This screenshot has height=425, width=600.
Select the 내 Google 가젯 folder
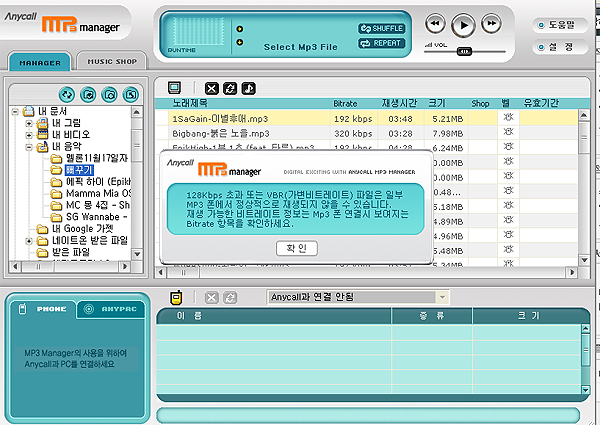coord(83,229)
